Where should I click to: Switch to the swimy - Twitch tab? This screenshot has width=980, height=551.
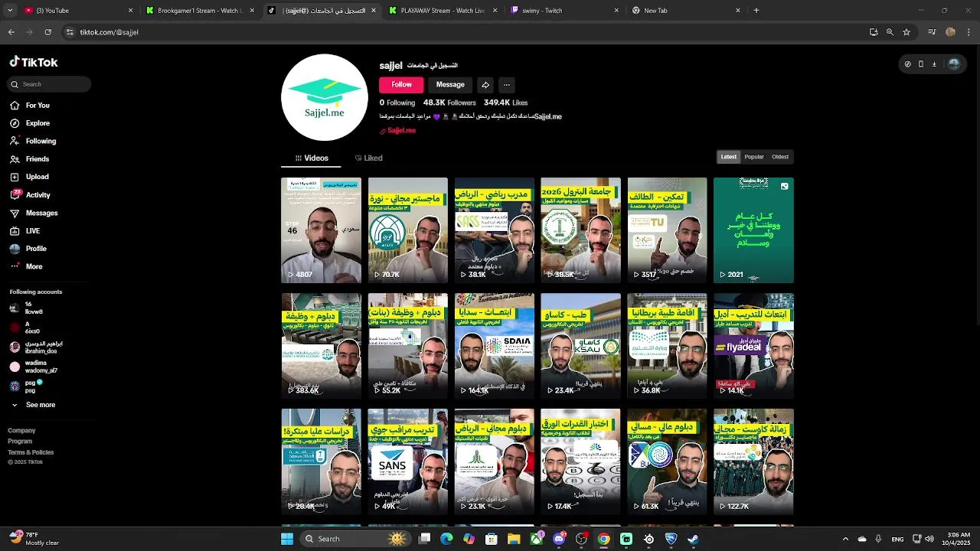click(565, 11)
